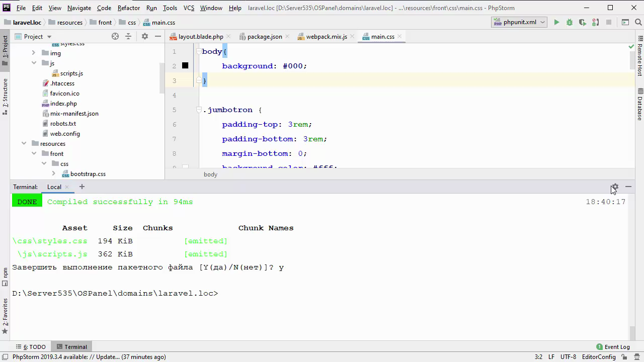
Task: Click EditorConfig in status bar
Action: (599, 357)
